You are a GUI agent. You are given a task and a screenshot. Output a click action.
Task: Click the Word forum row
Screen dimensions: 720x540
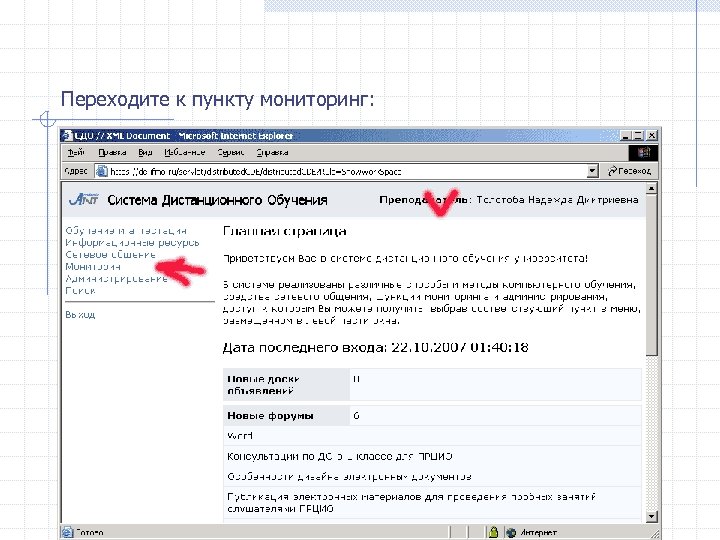coord(432,436)
